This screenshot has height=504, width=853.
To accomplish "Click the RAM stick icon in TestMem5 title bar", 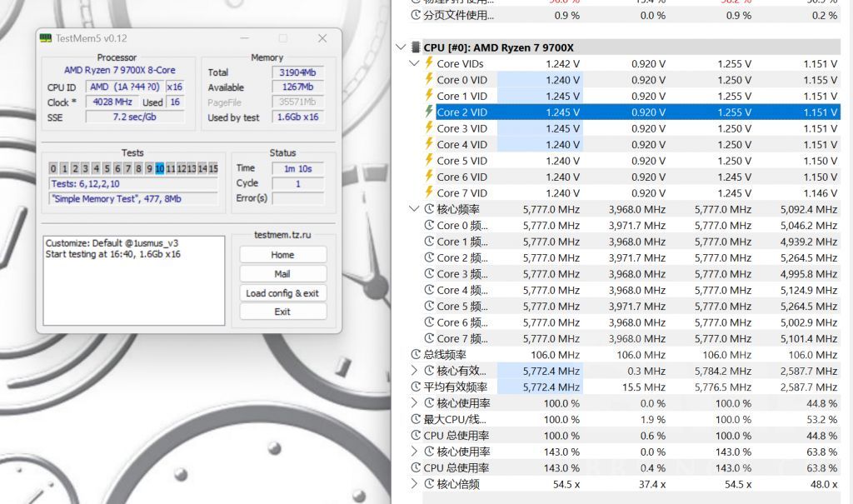I will (x=45, y=38).
